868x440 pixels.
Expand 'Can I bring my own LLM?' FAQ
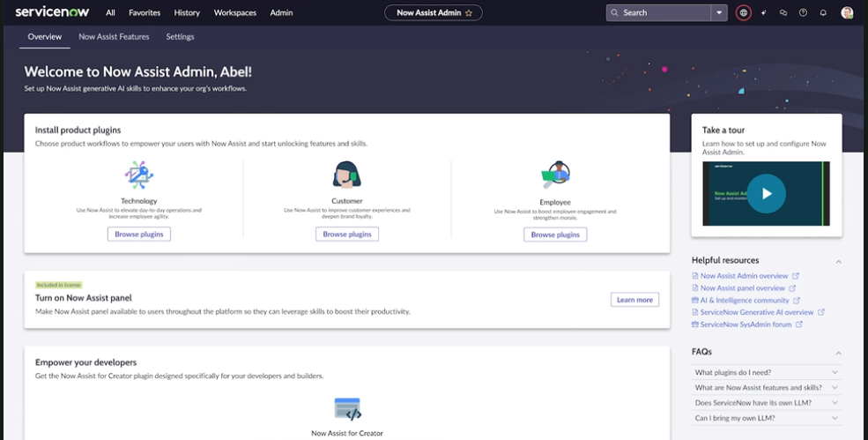click(767, 418)
